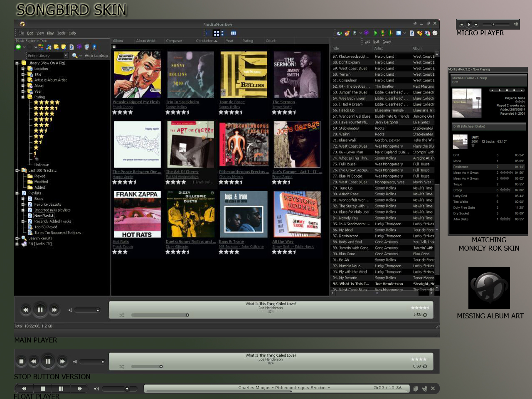Open the File menu
532x399 pixels.
point(21,33)
